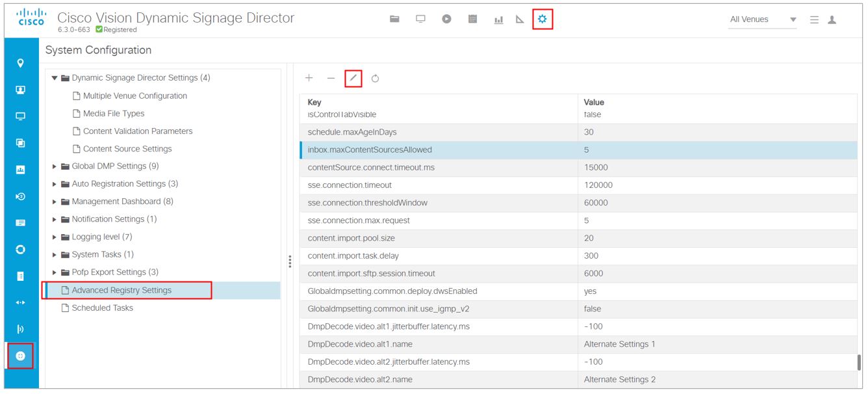Open the calendar scheduling icon in header
Viewport: 868px width, 394px height.
pos(473,20)
